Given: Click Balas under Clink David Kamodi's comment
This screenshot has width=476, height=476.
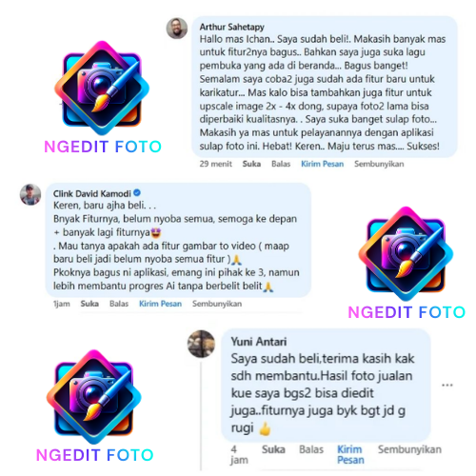Looking at the screenshot, I should pyautogui.click(x=119, y=304).
